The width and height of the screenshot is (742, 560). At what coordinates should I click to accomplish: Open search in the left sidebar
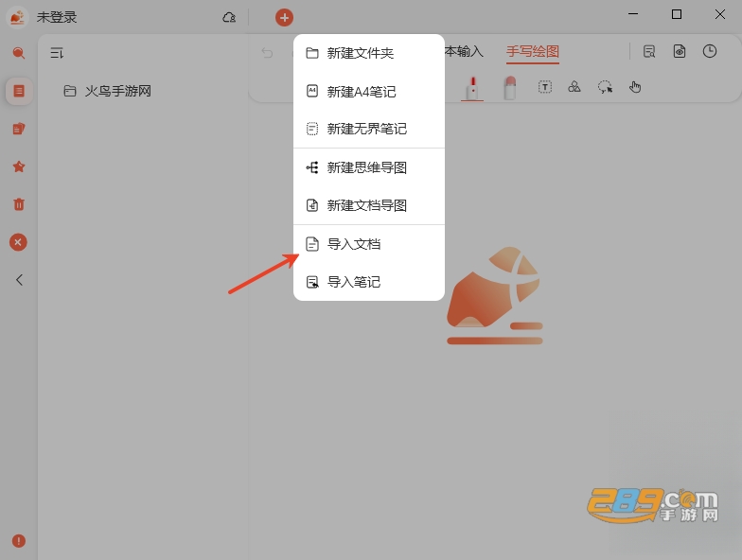[x=19, y=53]
